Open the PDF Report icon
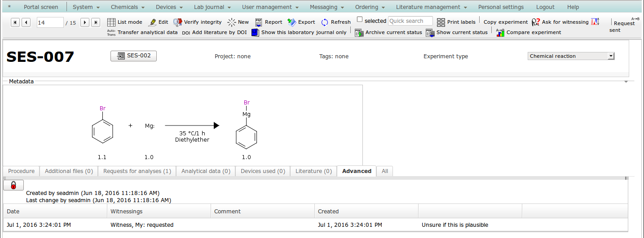644x238 pixels. pyautogui.click(x=259, y=22)
